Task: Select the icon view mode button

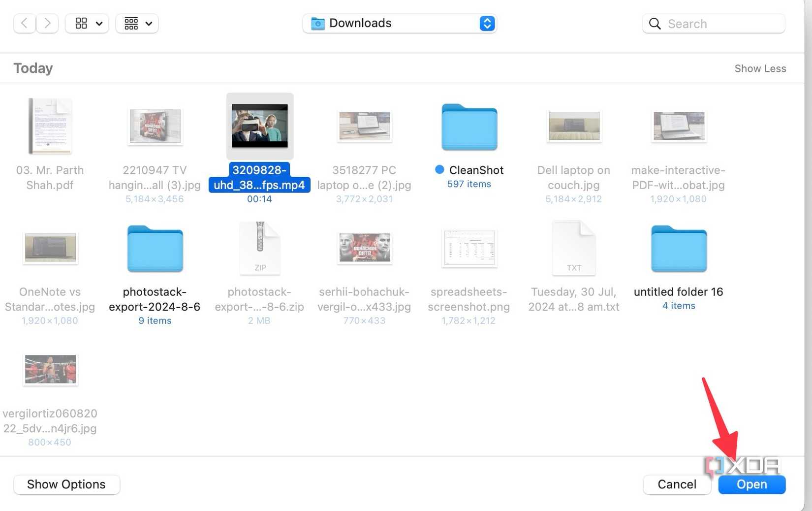Action: 81,23
